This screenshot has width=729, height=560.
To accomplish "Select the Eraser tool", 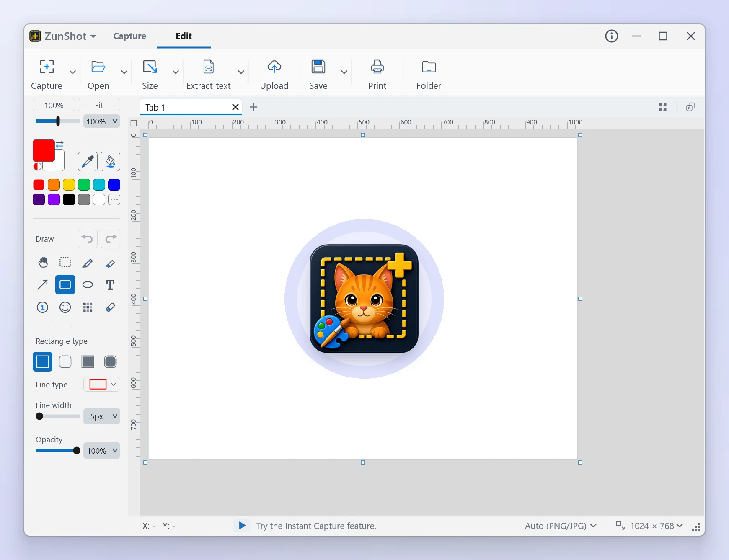I will 110,307.
